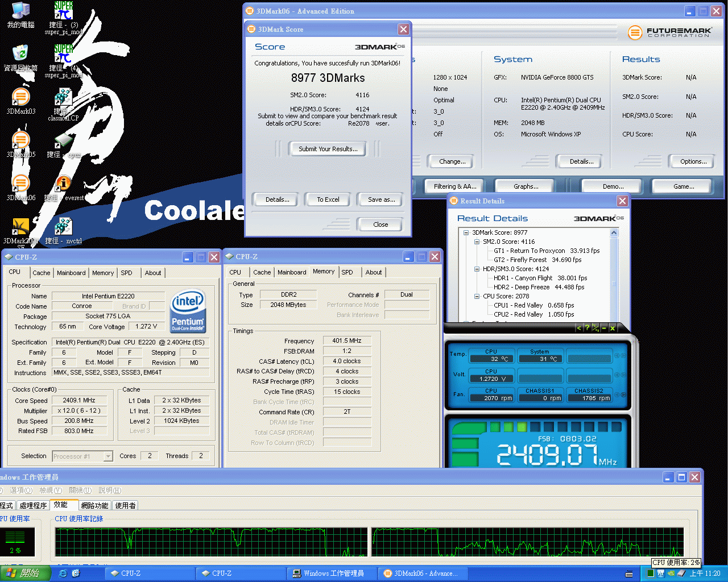
Task: Click next arrow on Fan. sensor row
Action: pos(623,394)
